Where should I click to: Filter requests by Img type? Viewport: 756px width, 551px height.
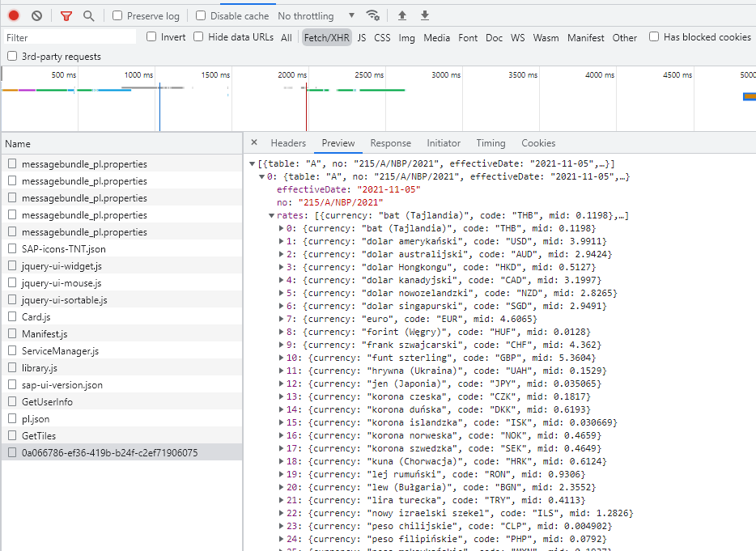tap(406, 37)
